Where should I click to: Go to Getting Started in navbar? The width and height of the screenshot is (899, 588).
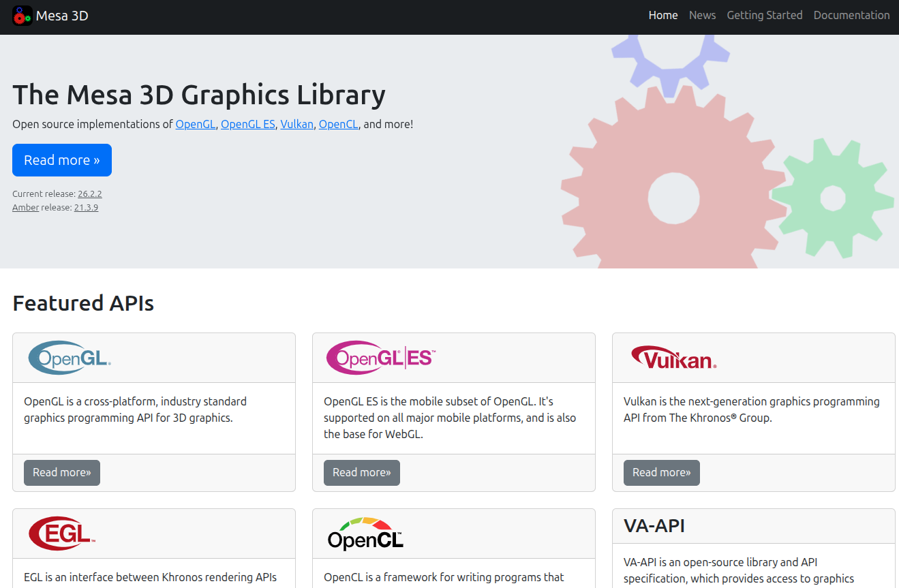[765, 15]
